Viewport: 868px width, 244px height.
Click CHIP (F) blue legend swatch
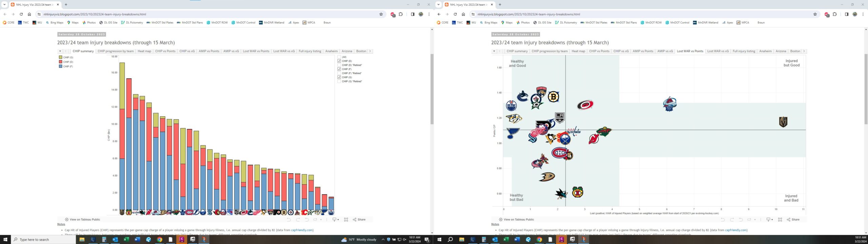pos(61,66)
